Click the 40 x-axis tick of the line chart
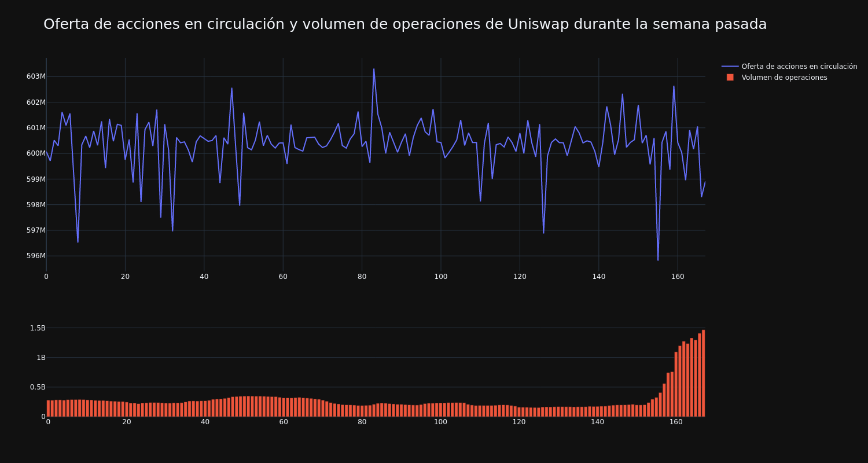The height and width of the screenshot is (463, 868). 204,277
